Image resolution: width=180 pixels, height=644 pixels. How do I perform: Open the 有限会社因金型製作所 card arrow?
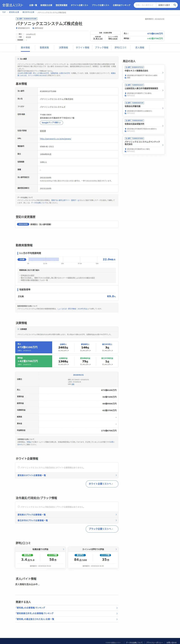163,126
